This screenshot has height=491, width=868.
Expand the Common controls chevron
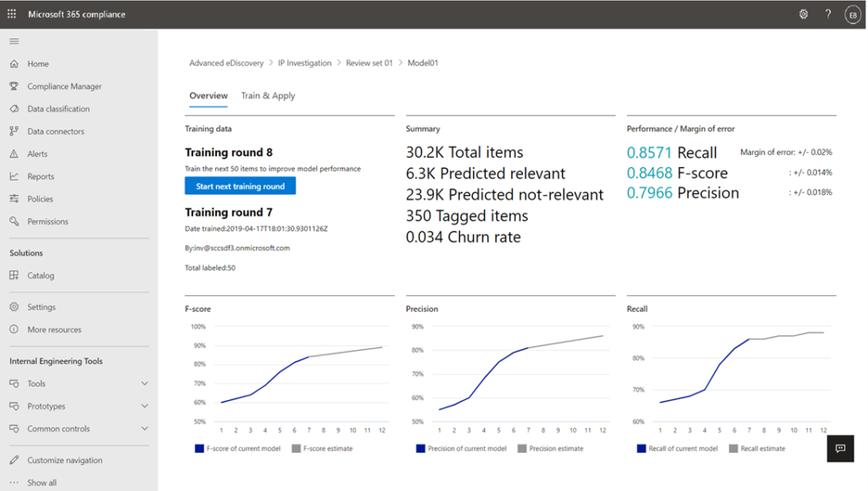(x=144, y=429)
